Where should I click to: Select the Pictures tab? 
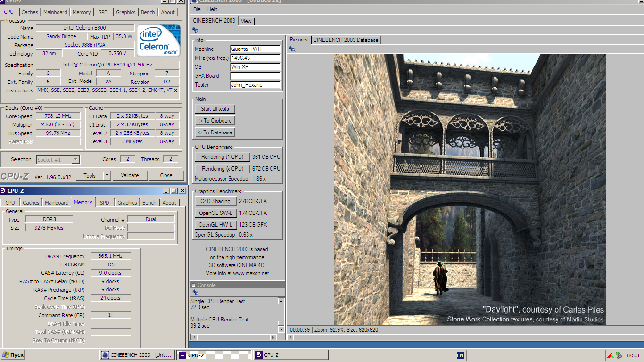(x=298, y=40)
